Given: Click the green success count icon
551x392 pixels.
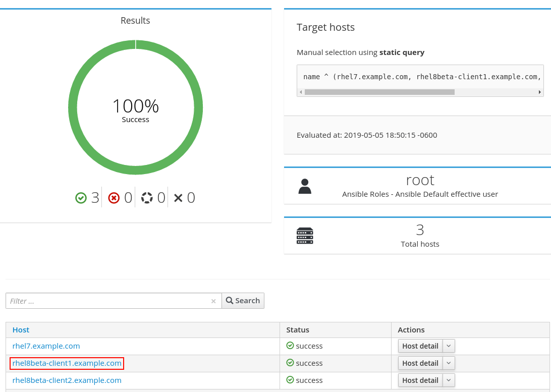Looking at the screenshot, I should (81, 198).
